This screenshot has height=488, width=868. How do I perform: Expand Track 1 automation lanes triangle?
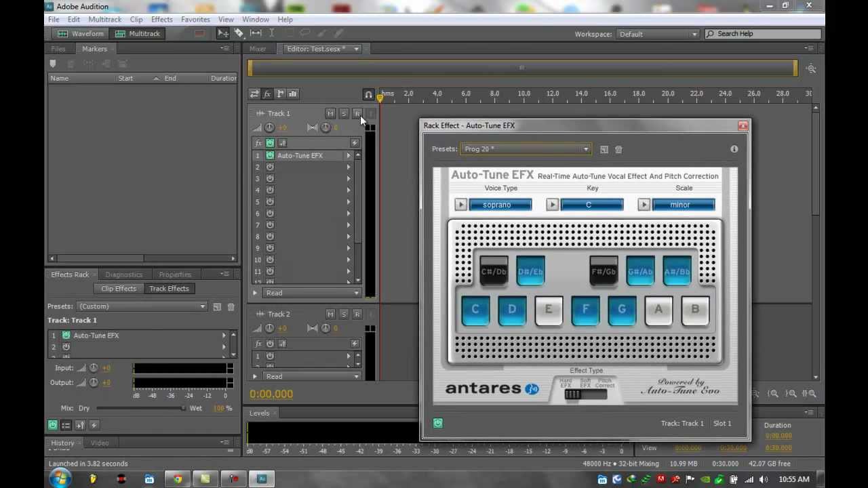pyautogui.click(x=255, y=293)
